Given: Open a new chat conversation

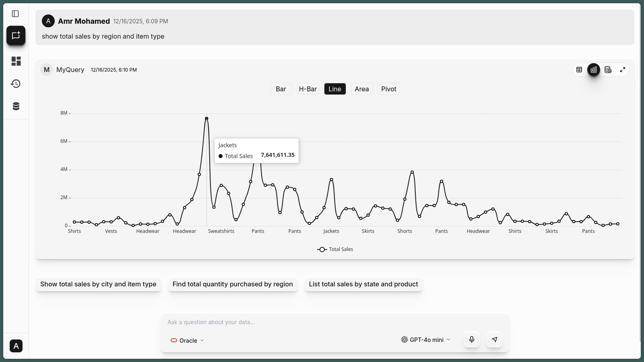Looking at the screenshot, I should (x=16, y=35).
